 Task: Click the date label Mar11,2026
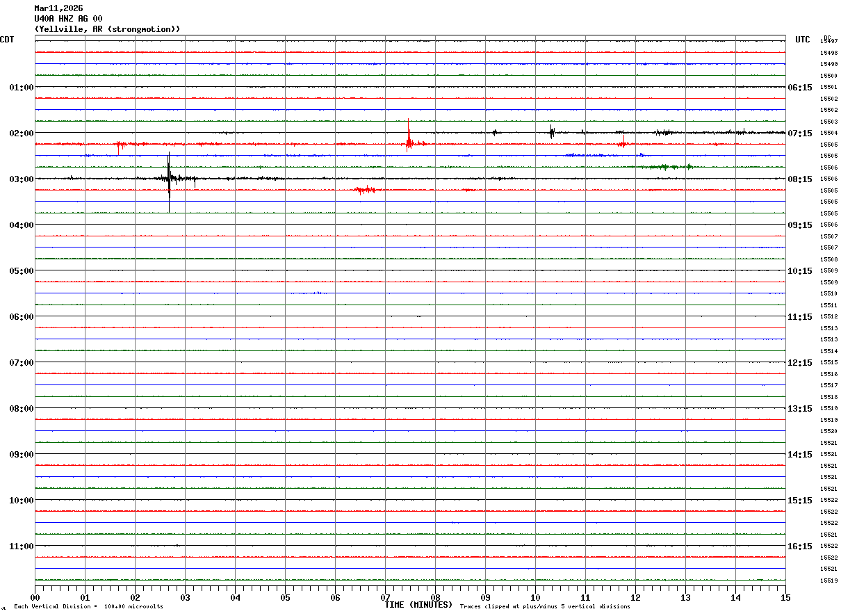58,8
